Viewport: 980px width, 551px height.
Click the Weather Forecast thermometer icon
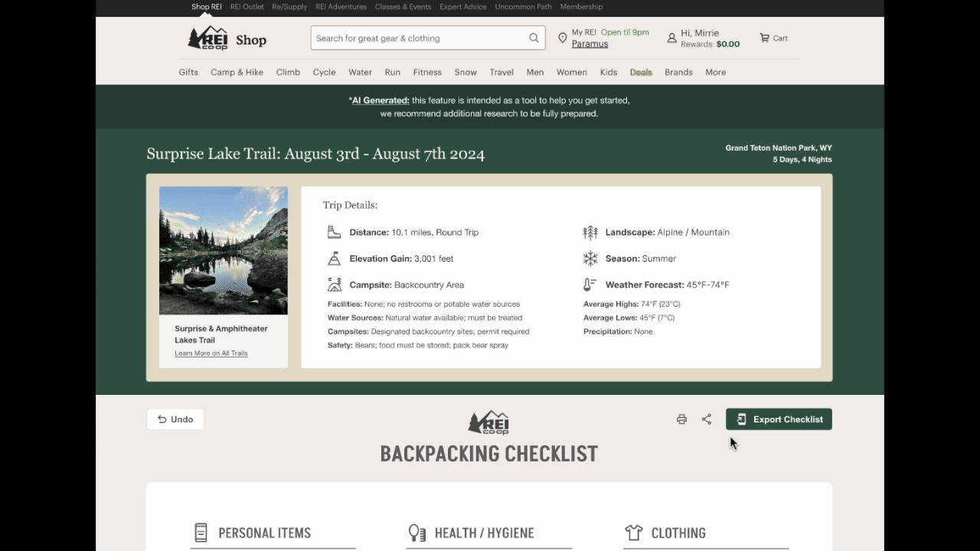click(590, 285)
